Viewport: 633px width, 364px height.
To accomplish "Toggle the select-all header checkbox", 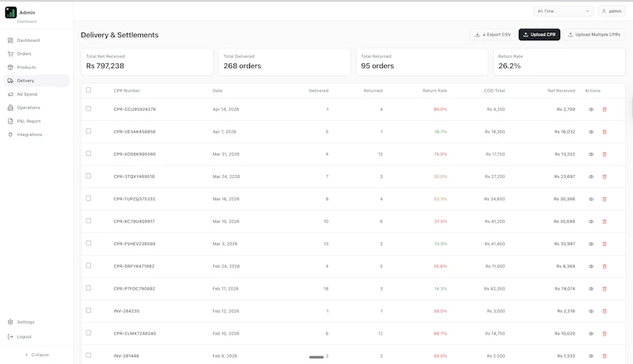I will click(89, 90).
